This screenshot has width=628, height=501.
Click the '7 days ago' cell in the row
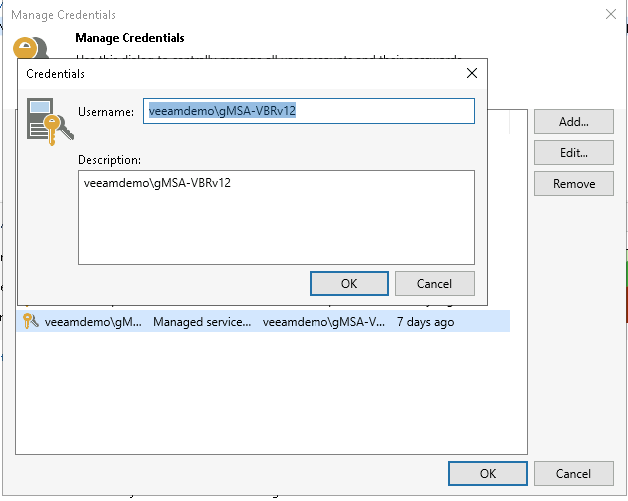(425, 322)
